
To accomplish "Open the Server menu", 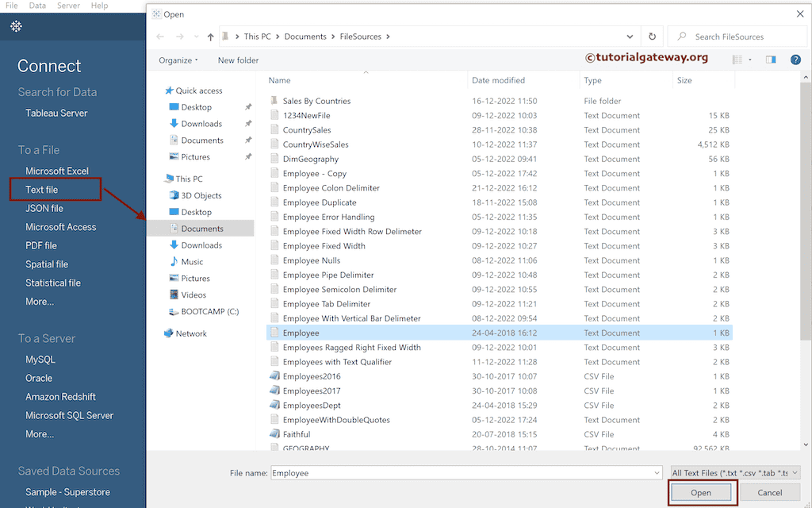I will 68,6.
